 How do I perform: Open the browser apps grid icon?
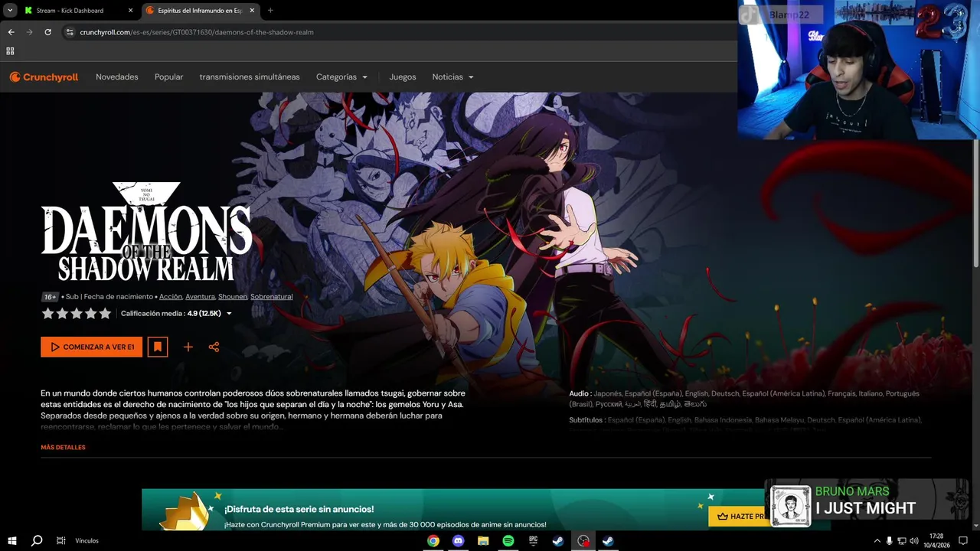(x=10, y=51)
